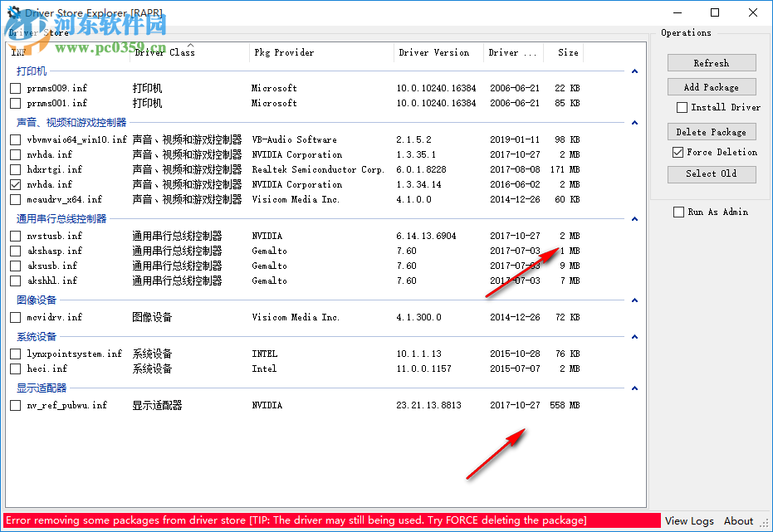This screenshot has width=773, height=532.
Task: Select date 2019-01-11 cell
Action: click(515, 140)
